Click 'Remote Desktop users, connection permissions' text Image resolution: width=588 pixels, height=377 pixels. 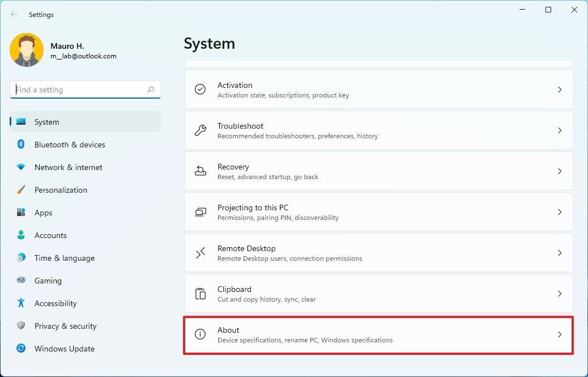[290, 259]
